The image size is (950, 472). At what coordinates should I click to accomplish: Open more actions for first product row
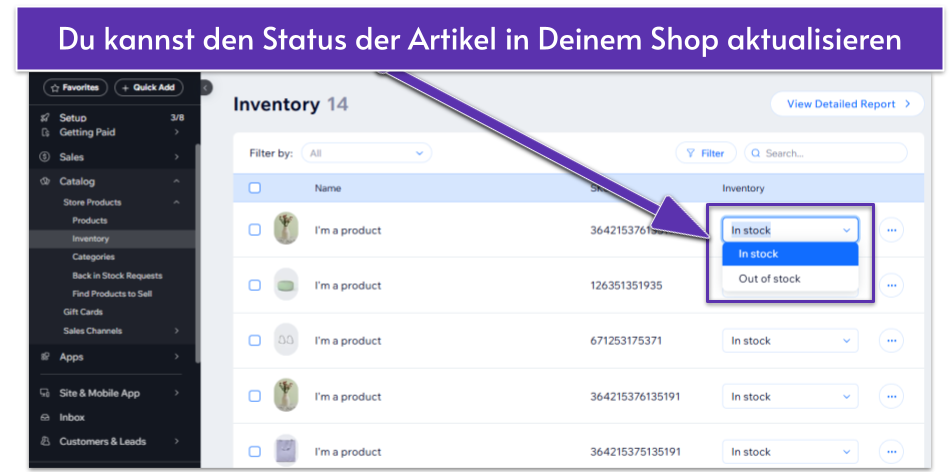tap(891, 230)
